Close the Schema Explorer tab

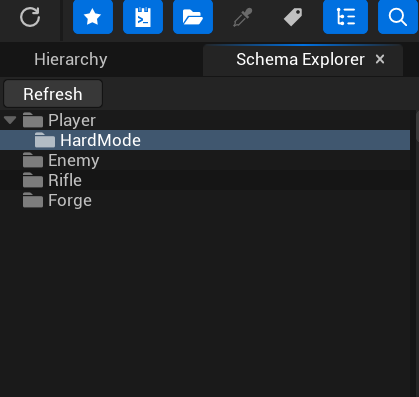click(380, 59)
